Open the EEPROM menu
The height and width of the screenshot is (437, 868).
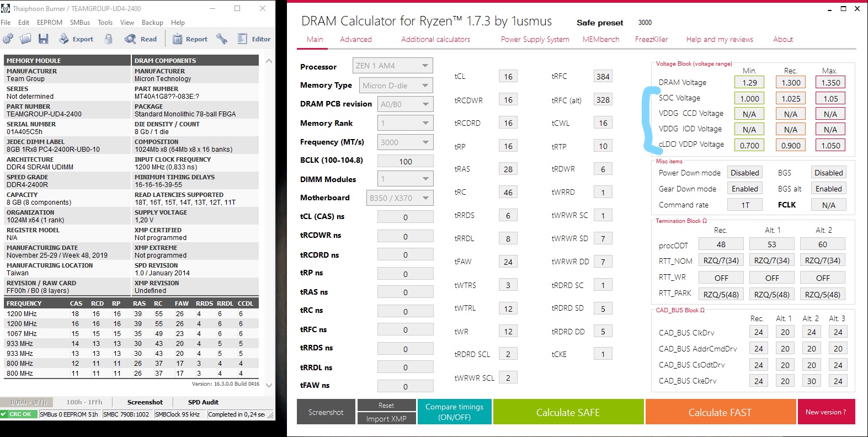[x=50, y=23]
